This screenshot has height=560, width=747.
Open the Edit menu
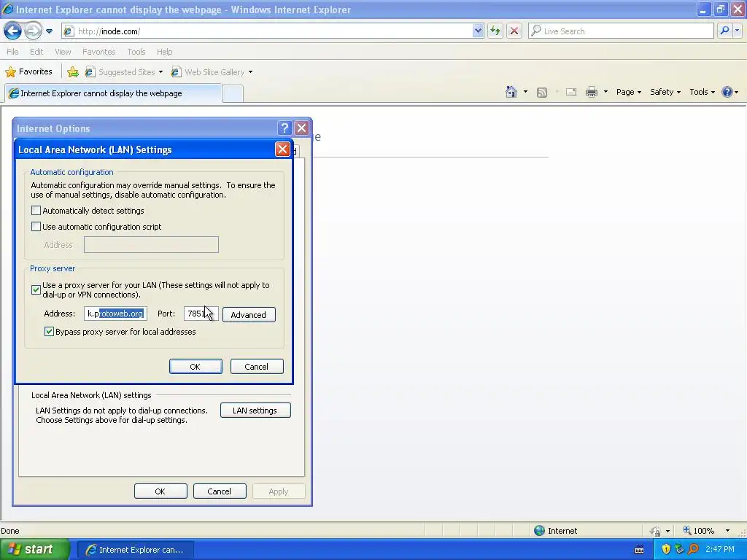(x=36, y=52)
